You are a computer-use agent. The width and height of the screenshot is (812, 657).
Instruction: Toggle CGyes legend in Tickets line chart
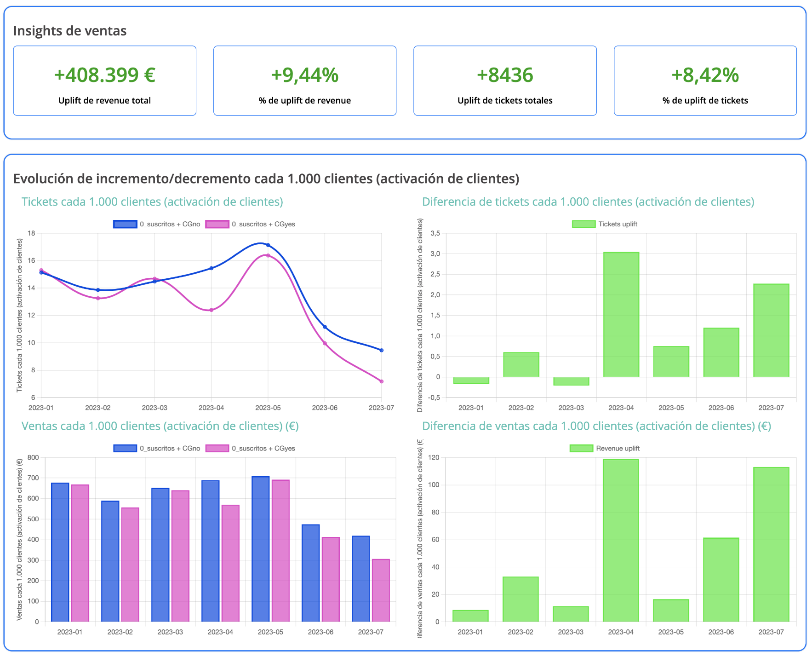(x=250, y=224)
